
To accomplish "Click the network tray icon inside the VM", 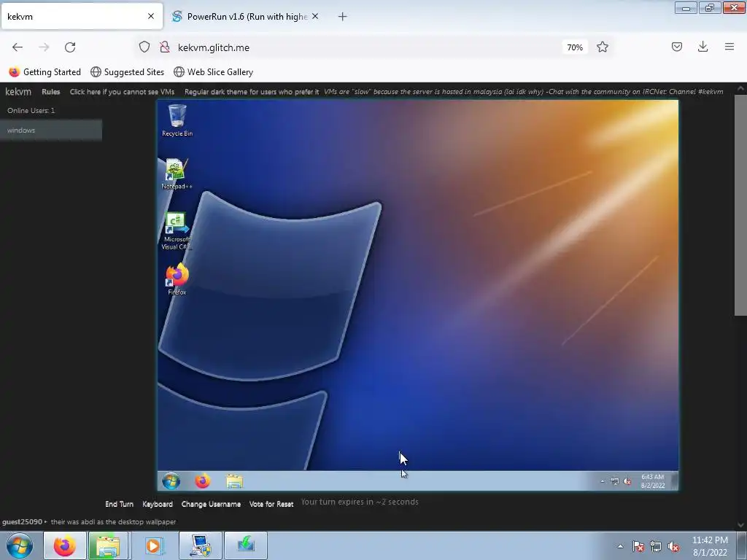I will [x=614, y=481].
